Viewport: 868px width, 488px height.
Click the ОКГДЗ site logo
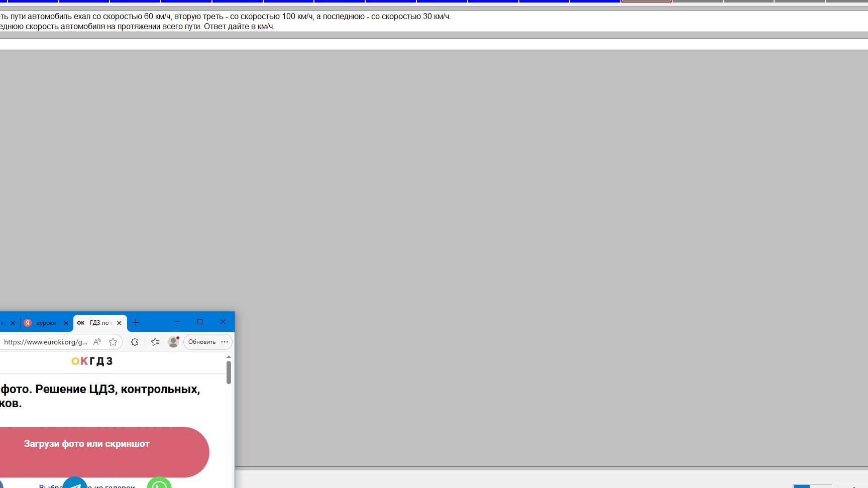92,361
